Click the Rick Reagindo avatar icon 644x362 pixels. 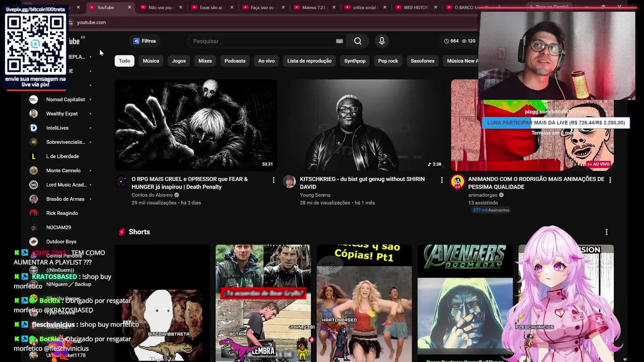click(x=34, y=213)
